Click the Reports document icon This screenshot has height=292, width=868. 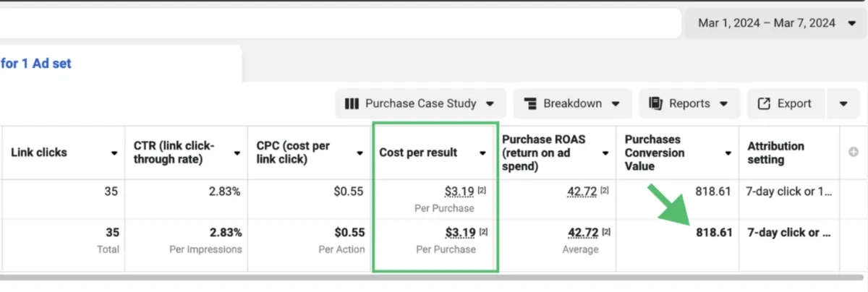pos(656,103)
